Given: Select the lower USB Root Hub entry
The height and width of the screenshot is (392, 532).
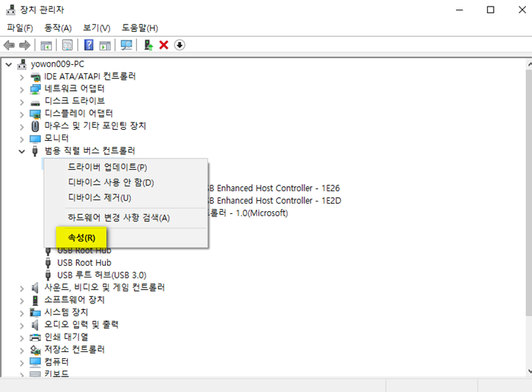Looking at the screenshot, I should 84,263.
